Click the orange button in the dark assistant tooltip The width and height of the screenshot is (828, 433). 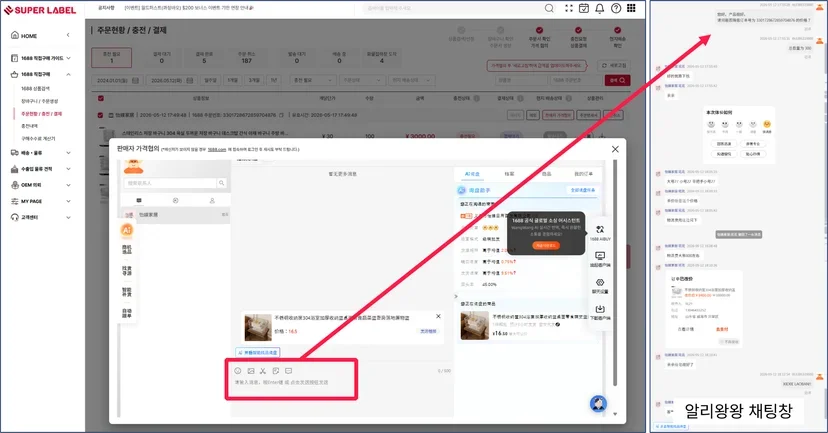[x=546, y=246]
